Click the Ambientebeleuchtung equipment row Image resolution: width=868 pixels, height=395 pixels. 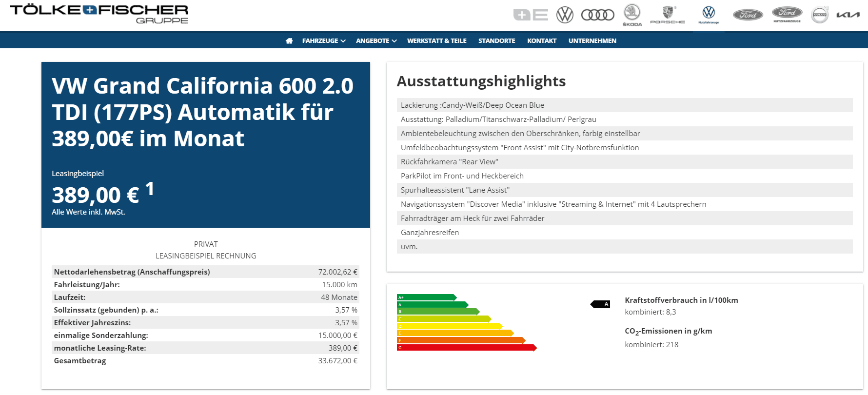(625, 134)
